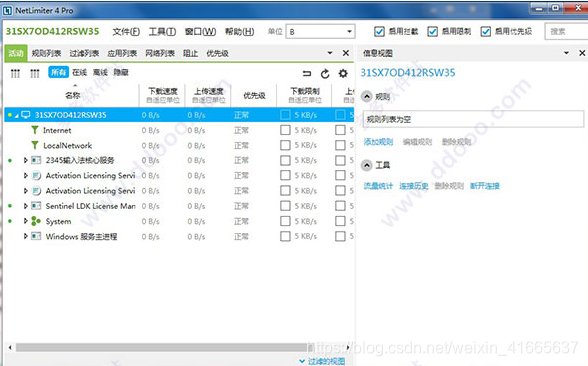Click the Windows 服务主进程 app icon
Screen dimensions: 588x366
click(36, 236)
